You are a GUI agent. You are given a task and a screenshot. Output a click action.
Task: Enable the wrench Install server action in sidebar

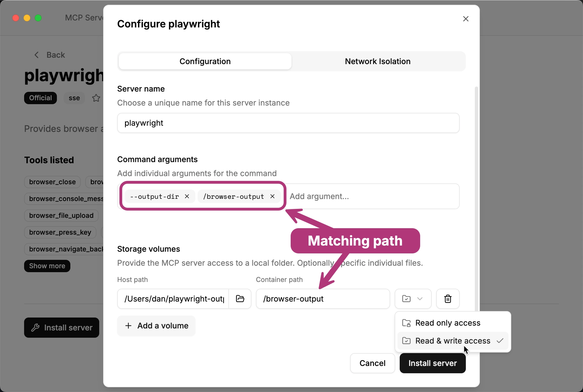61,328
